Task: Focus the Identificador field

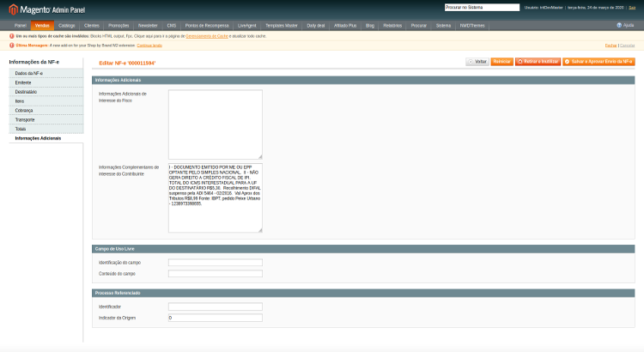Action: point(216,306)
